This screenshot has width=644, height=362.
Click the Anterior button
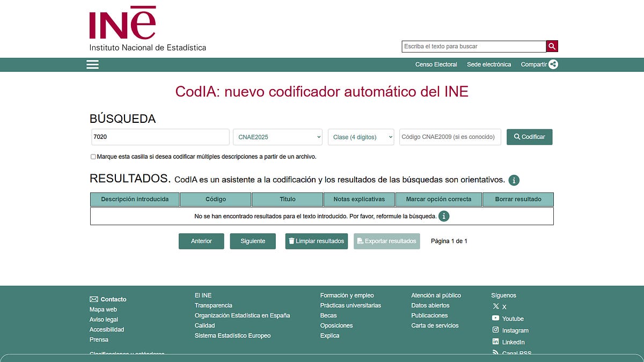[201, 241]
